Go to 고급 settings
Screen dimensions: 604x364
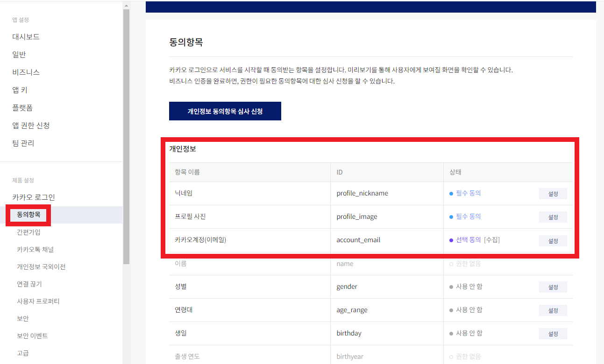tap(23, 353)
